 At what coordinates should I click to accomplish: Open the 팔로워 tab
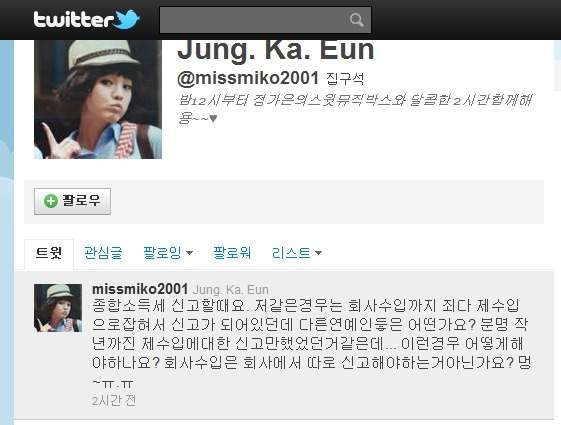tap(231, 253)
